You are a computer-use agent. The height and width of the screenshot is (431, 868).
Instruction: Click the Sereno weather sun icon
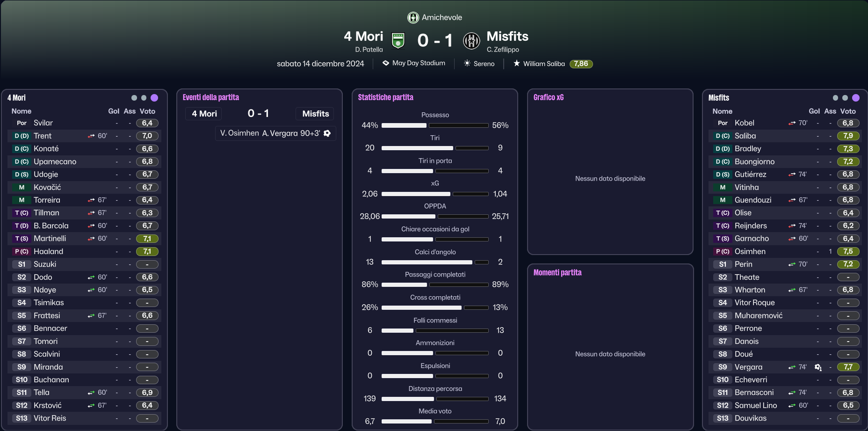click(467, 63)
